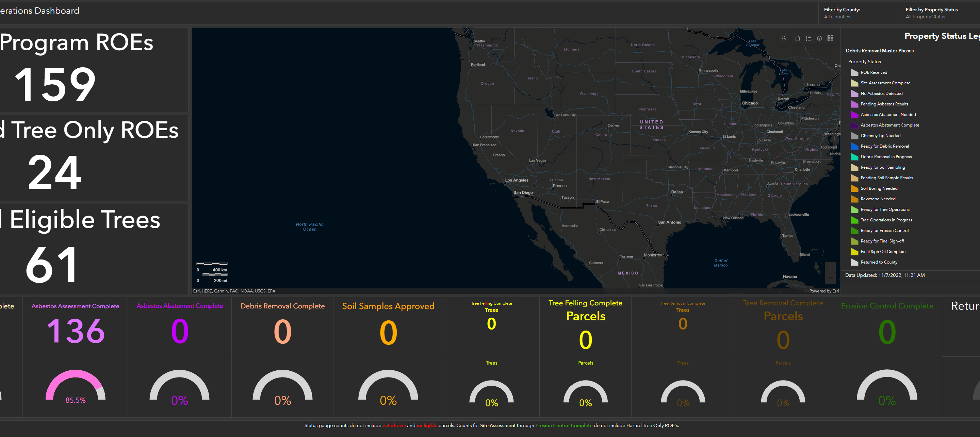
Task: Select the All Counties filter value
Action: point(837,17)
